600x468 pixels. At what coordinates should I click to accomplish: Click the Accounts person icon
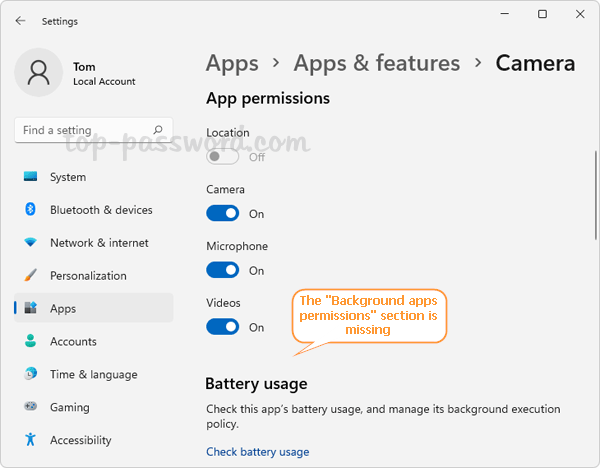pyautogui.click(x=30, y=342)
